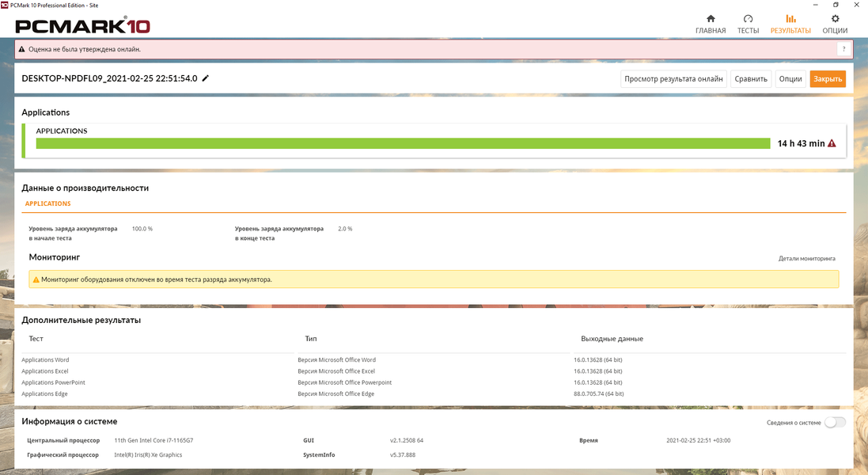Click the 14 h 43 min result value
This screenshot has height=475, width=868.
[x=801, y=143]
